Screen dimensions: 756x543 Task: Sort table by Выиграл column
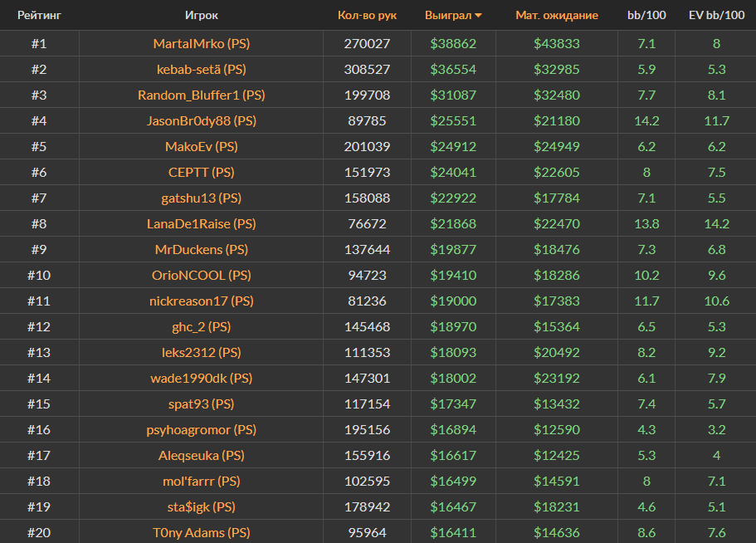click(448, 15)
